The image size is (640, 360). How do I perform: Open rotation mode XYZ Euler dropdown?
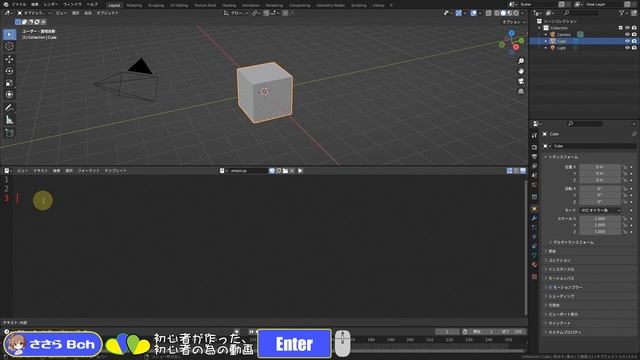[x=600, y=210]
